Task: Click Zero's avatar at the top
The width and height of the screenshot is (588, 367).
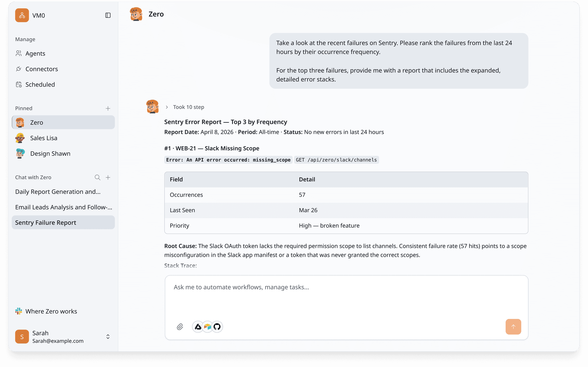Action: pos(136,14)
